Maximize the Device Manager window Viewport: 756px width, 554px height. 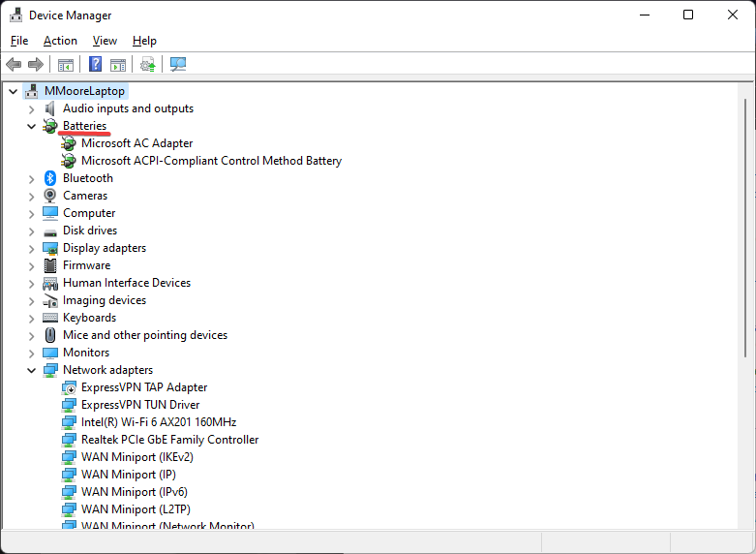[x=688, y=15]
